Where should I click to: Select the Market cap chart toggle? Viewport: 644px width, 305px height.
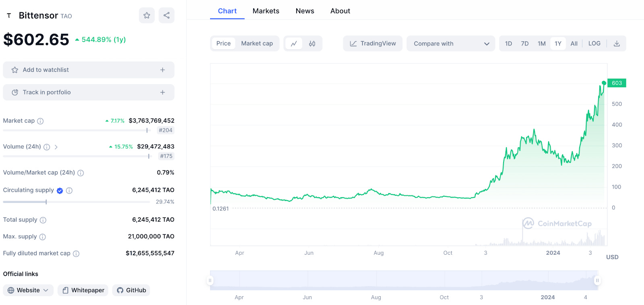(x=257, y=43)
